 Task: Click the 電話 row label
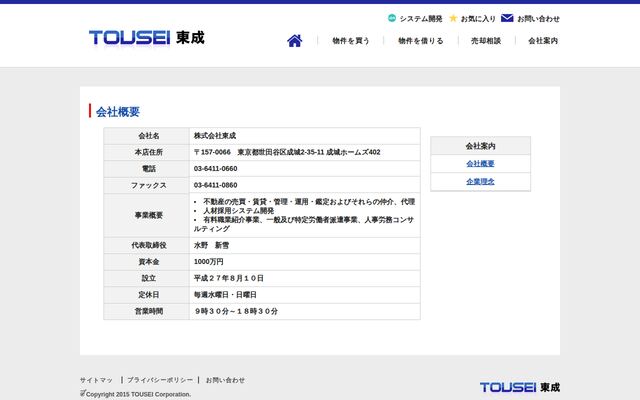pyautogui.click(x=149, y=169)
